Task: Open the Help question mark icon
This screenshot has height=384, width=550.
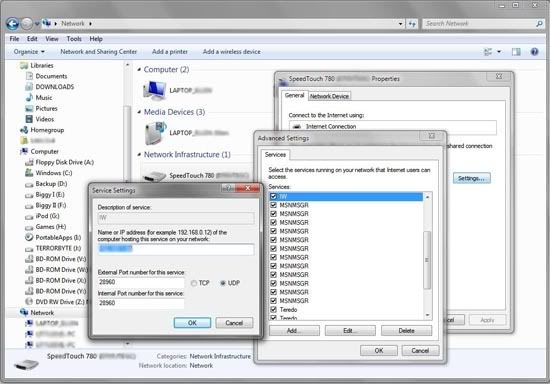Action: click(534, 52)
